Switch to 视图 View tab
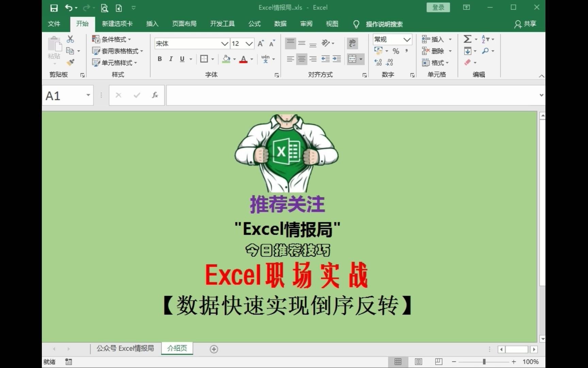 coord(332,24)
